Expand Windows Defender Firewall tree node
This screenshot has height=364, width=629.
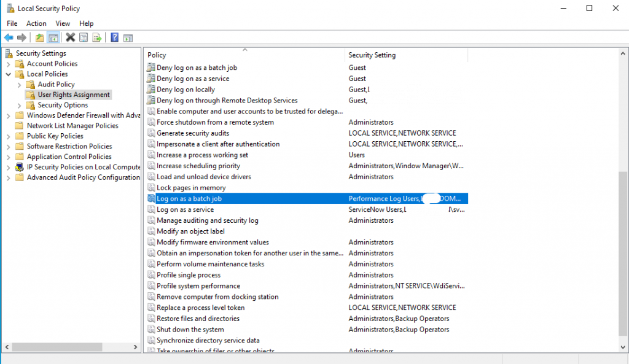[x=9, y=115]
